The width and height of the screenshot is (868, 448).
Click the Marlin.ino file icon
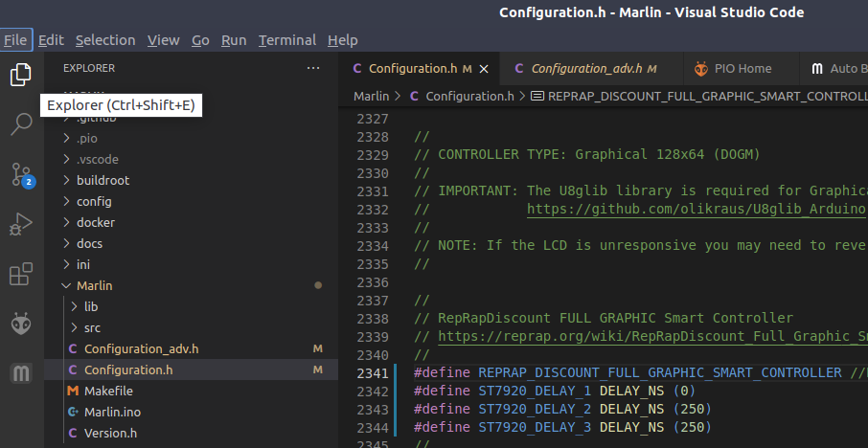tap(73, 412)
